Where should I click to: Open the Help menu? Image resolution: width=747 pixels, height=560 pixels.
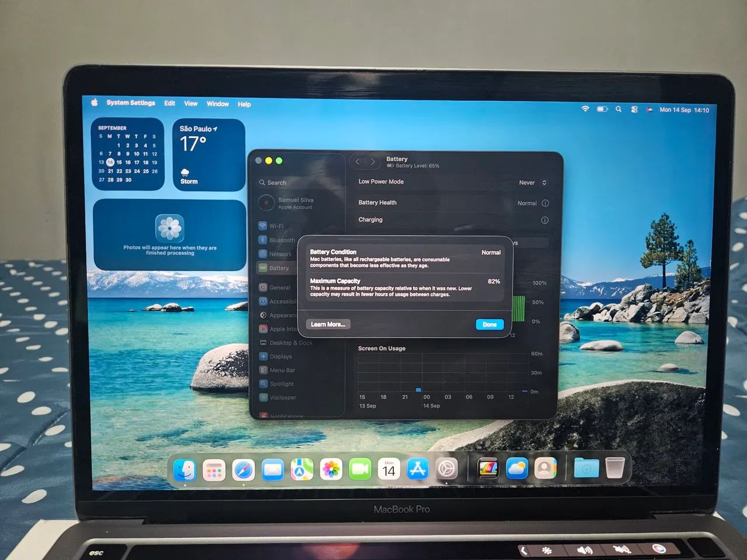click(x=244, y=104)
